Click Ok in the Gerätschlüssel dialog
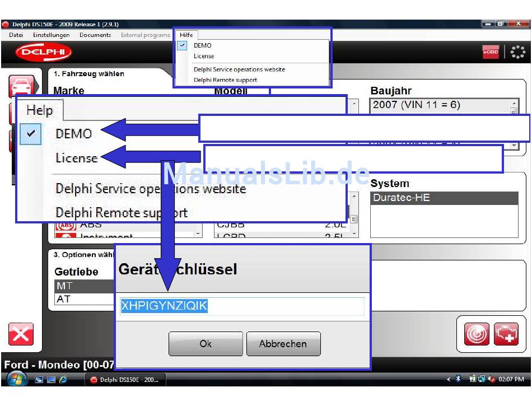532x406 pixels. click(206, 344)
